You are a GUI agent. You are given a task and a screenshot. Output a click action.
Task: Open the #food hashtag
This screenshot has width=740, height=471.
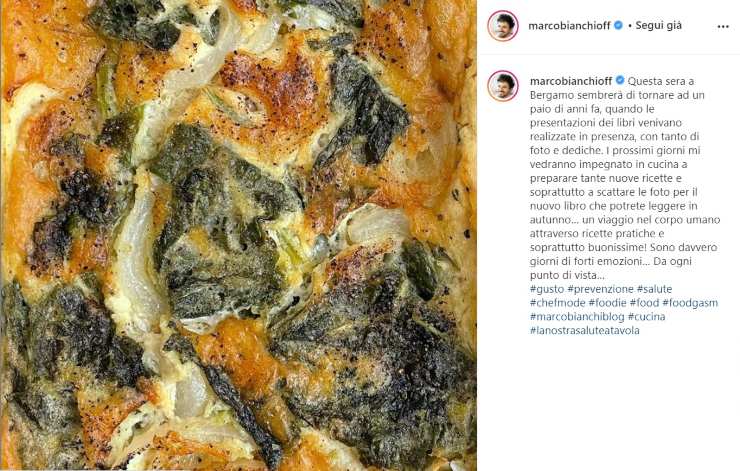[x=644, y=303]
